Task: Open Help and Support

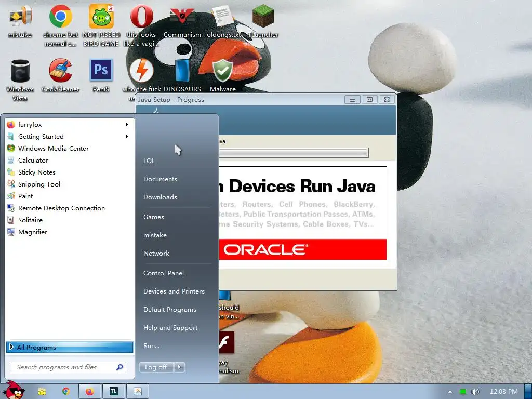Action: click(x=170, y=328)
